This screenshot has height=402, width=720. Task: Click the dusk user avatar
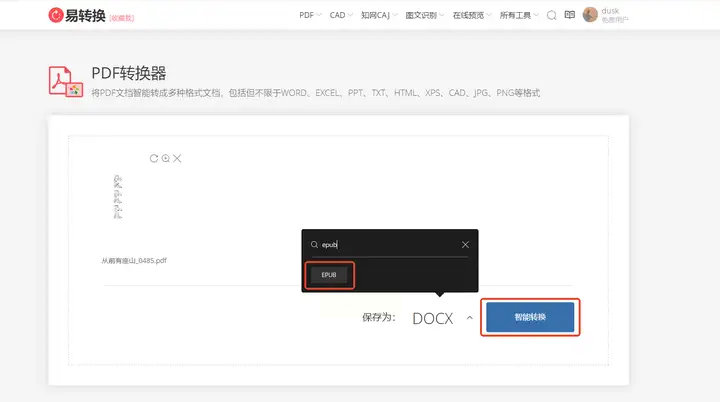(590, 15)
